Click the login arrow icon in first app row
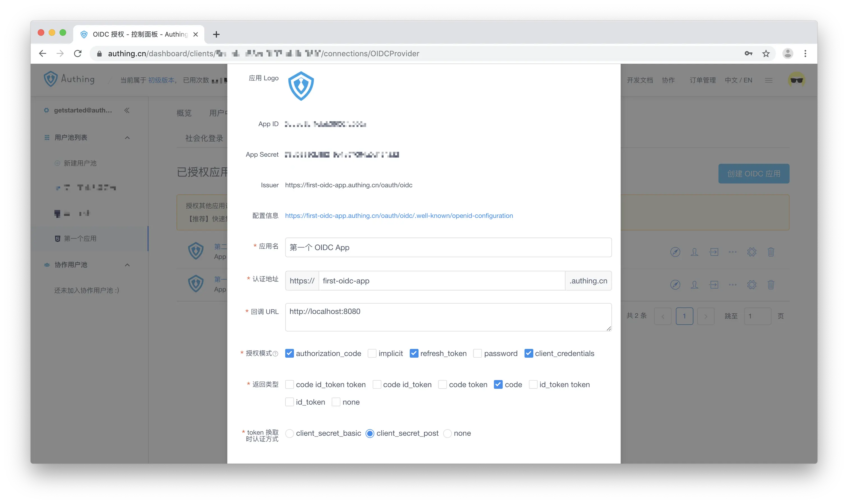Screen dimensions: 848x504 click(x=713, y=252)
